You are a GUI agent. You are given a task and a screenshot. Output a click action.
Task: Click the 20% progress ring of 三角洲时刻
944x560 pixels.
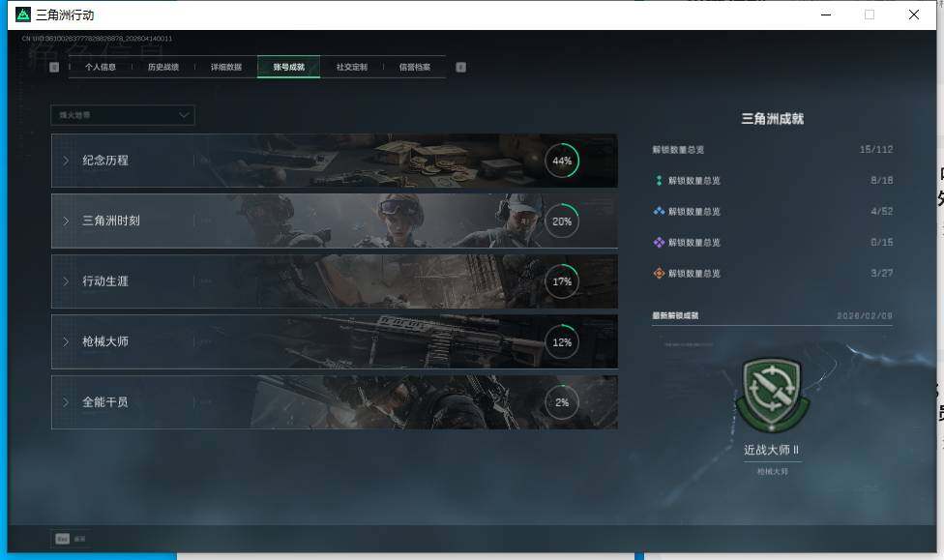click(562, 221)
